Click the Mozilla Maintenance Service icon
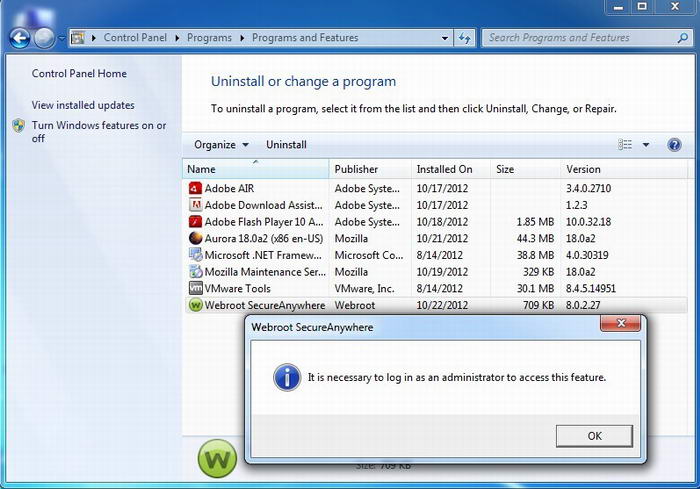Image resolution: width=700 pixels, height=489 pixels. click(x=195, y=272)
